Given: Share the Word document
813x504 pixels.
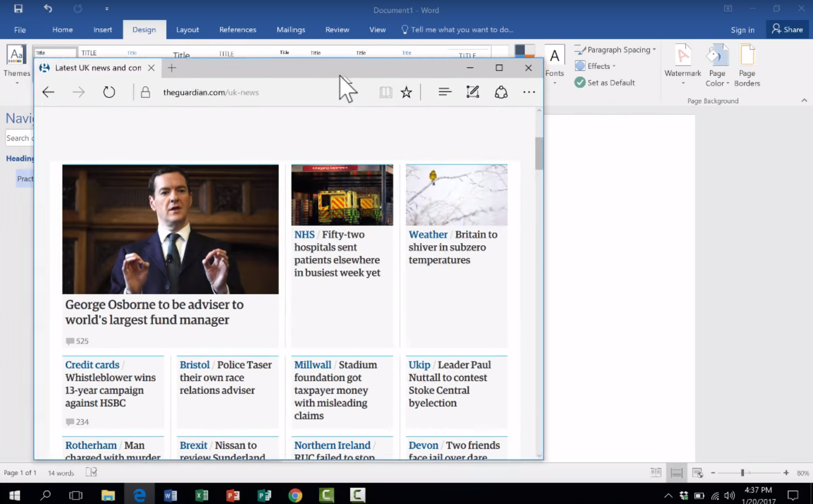Looking at the screenshot, I should coord(787,29).
